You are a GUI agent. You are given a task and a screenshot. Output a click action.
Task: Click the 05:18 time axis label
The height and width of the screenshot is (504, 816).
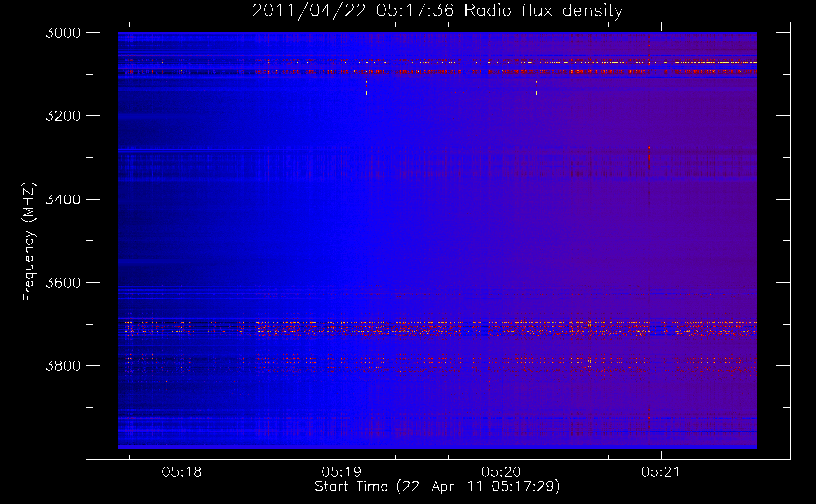coord(182,472)
